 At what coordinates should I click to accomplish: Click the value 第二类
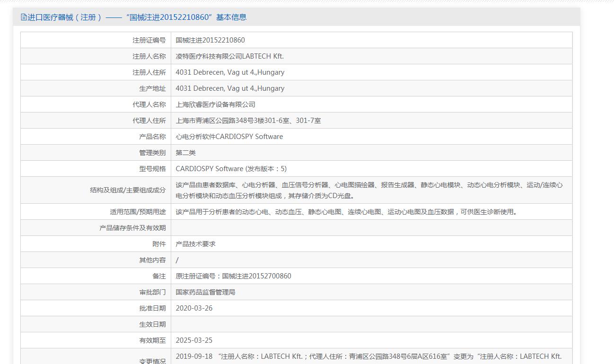point(186,153)
